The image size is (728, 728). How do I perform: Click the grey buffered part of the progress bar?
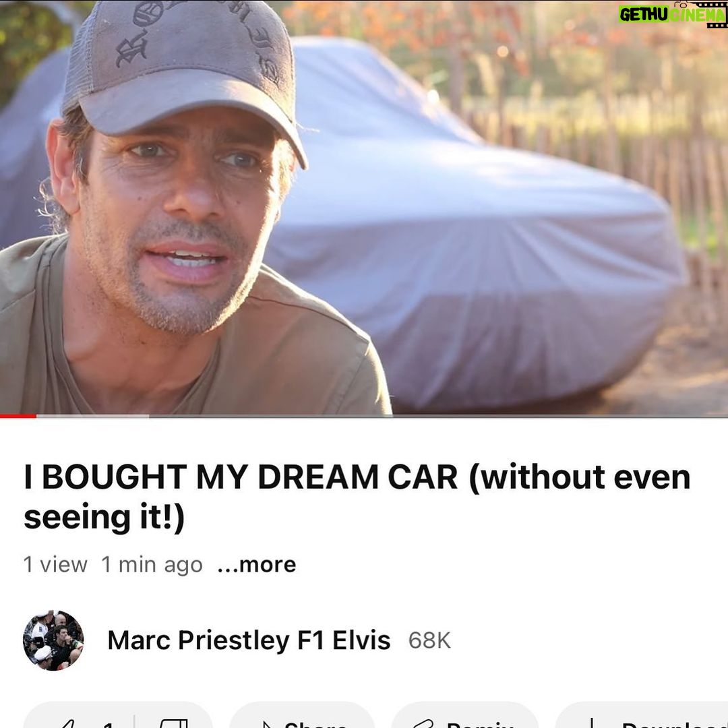pos(93,416)
